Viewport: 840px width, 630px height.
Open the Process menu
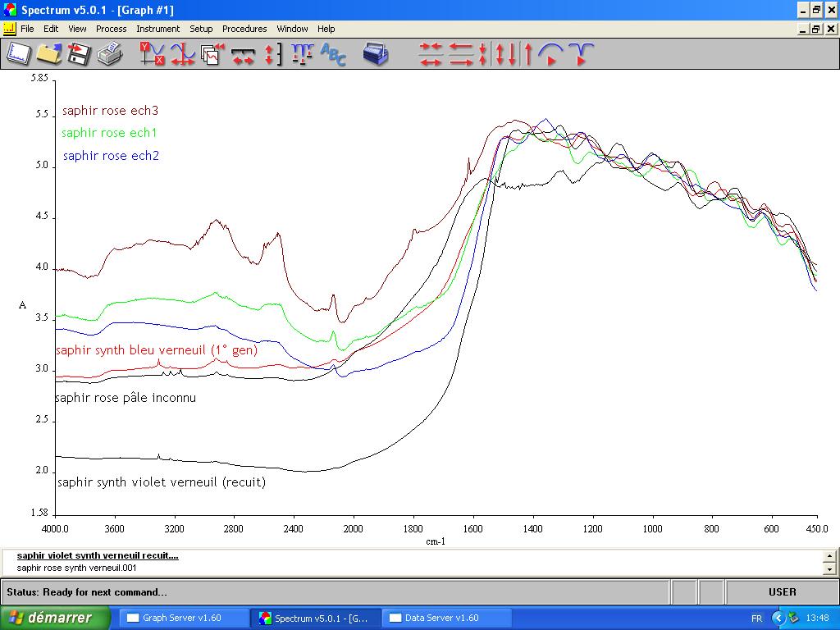coord(111,29)
